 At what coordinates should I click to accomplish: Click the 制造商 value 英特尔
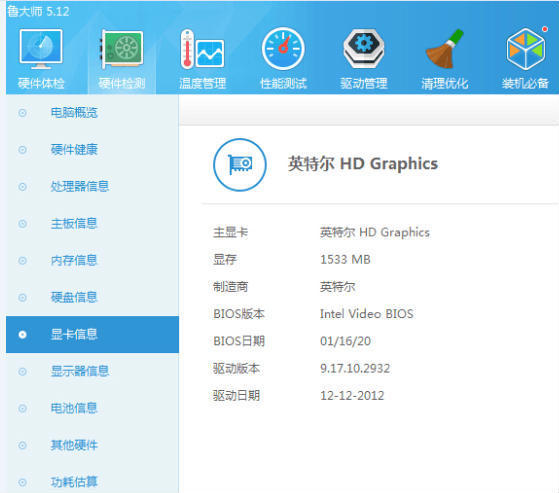[337, 287]
